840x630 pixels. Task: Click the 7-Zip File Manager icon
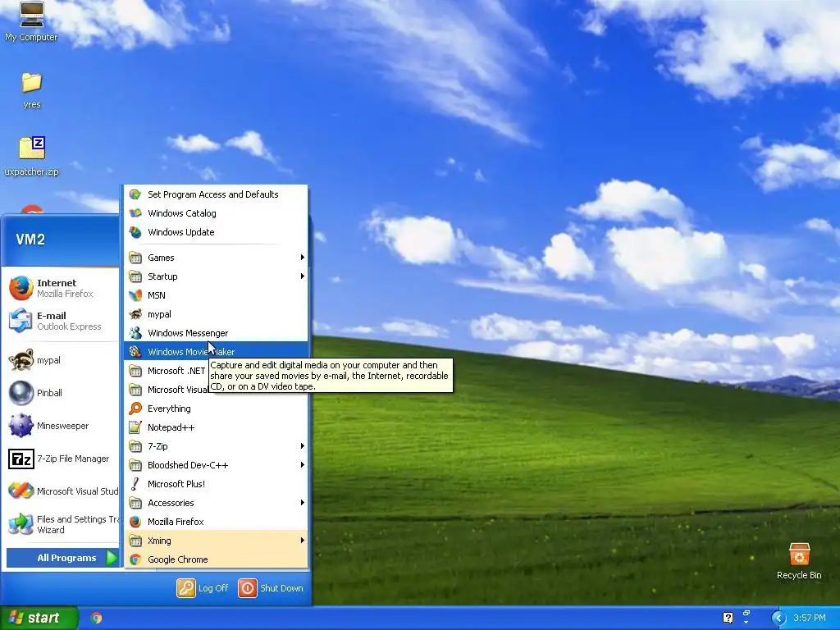click(x=21, y=459)
